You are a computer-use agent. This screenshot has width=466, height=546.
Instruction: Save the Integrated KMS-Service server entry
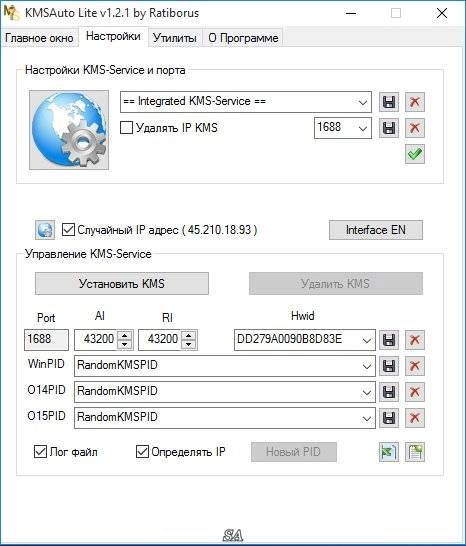pos(389,102)
